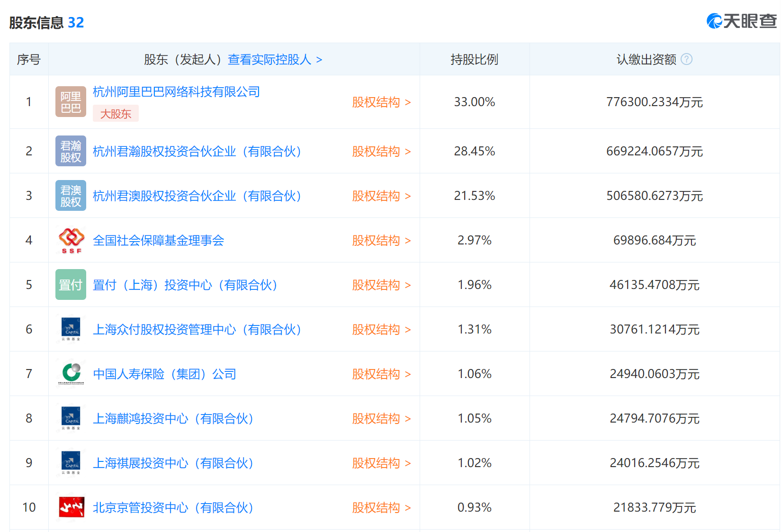This screenshot has width=781, height=532.
Task: Select the 669224.0657万元 amount cell
Action: click(x=655, y=152)
